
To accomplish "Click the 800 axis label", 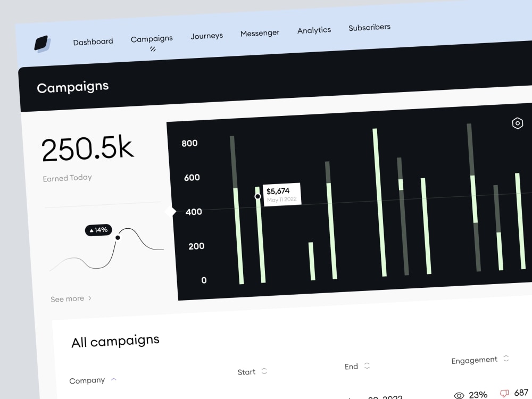I will point(189,143).
